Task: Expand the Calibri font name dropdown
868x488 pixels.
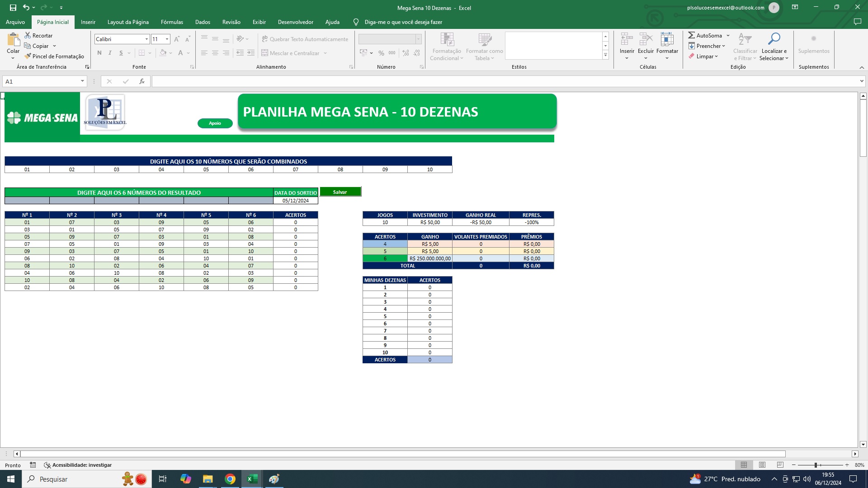Action: point(146,39)
